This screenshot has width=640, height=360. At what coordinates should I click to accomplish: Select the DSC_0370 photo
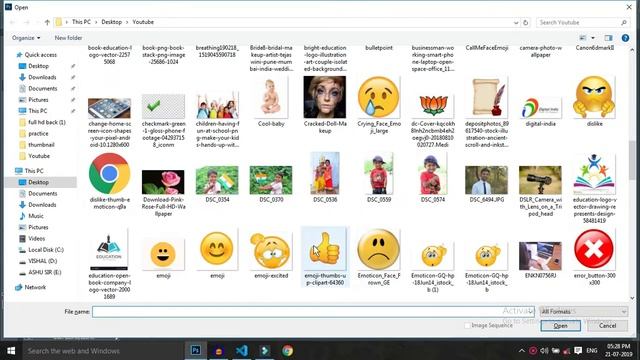(271, 184)
